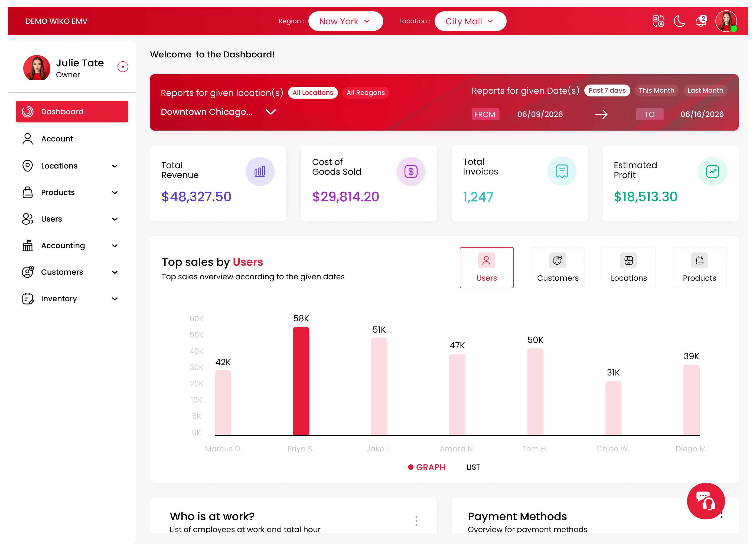
Task: Click the Inventory notepad icon
Action: tap(28, 299)
